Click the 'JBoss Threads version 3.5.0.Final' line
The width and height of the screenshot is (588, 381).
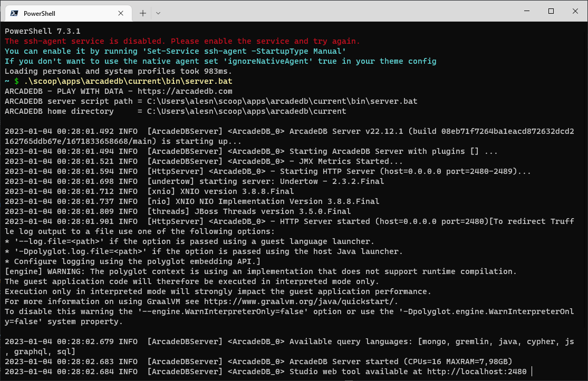pos(178,211)
